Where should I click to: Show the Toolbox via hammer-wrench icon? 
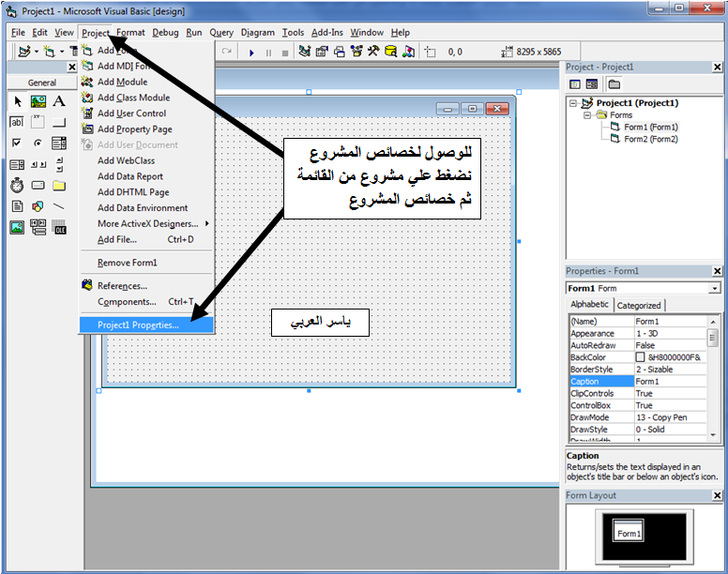coord(373,52)
